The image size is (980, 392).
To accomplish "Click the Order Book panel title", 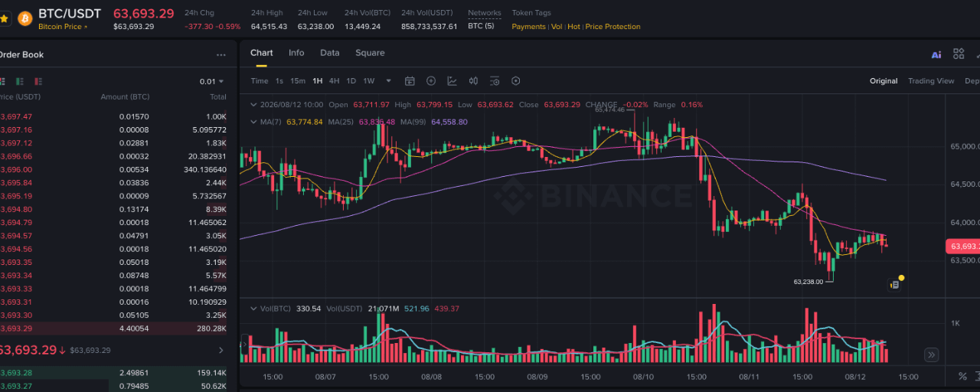I will pos(21,54).
